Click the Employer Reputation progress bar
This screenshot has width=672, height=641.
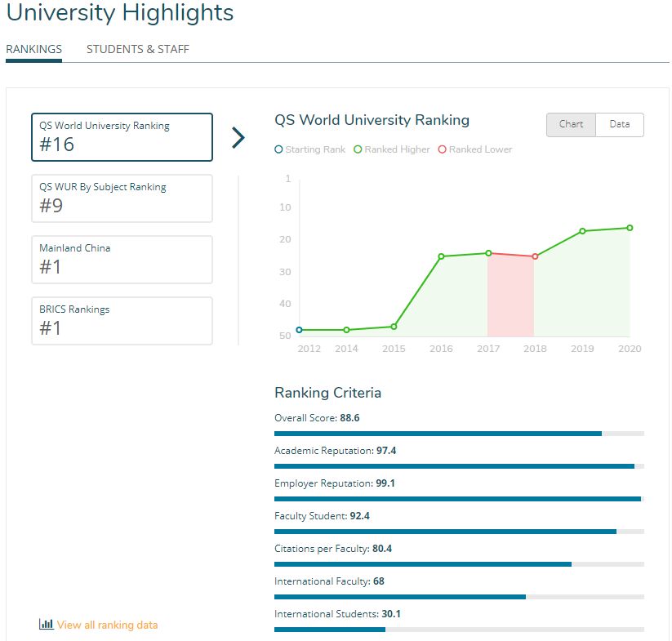pyautogui.click(x=459, y=499)
